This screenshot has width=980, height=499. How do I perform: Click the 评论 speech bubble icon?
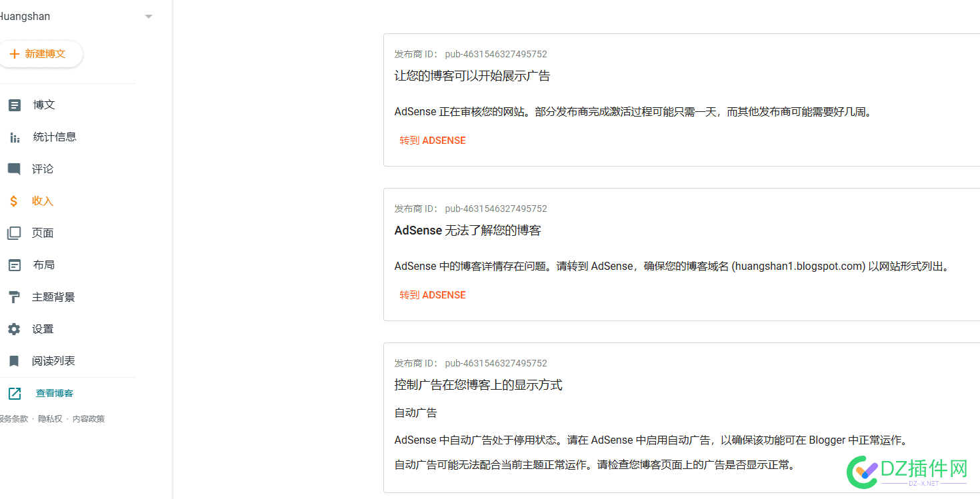[x=14, y=169]
